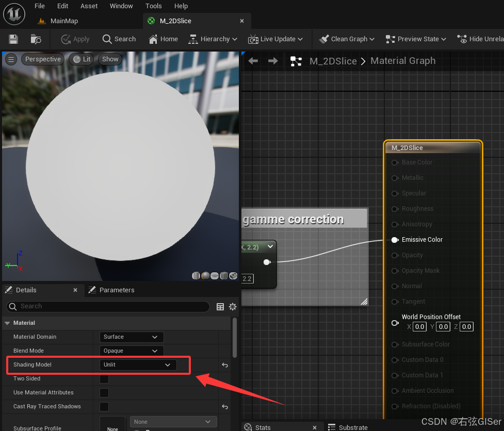Screen dimensions: 504x431
Task: Click the Material Graph breadcrumb
Action: [403, 61]
